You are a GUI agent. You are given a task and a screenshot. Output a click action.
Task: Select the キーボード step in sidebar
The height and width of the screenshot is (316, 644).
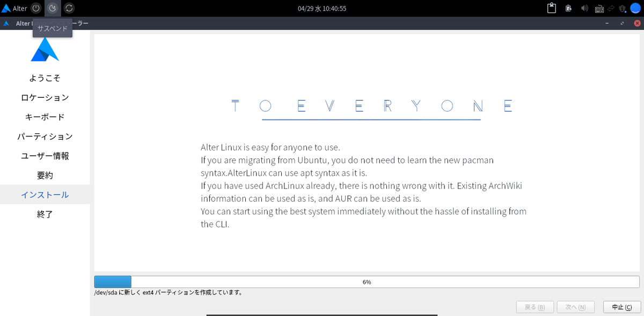point(45,117)
